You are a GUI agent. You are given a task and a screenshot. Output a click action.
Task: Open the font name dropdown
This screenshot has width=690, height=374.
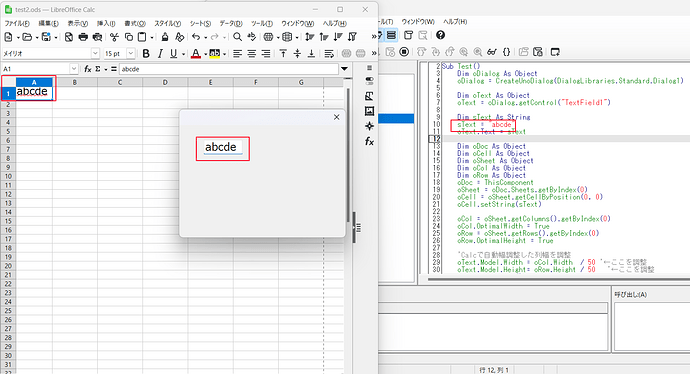[95, 54]
